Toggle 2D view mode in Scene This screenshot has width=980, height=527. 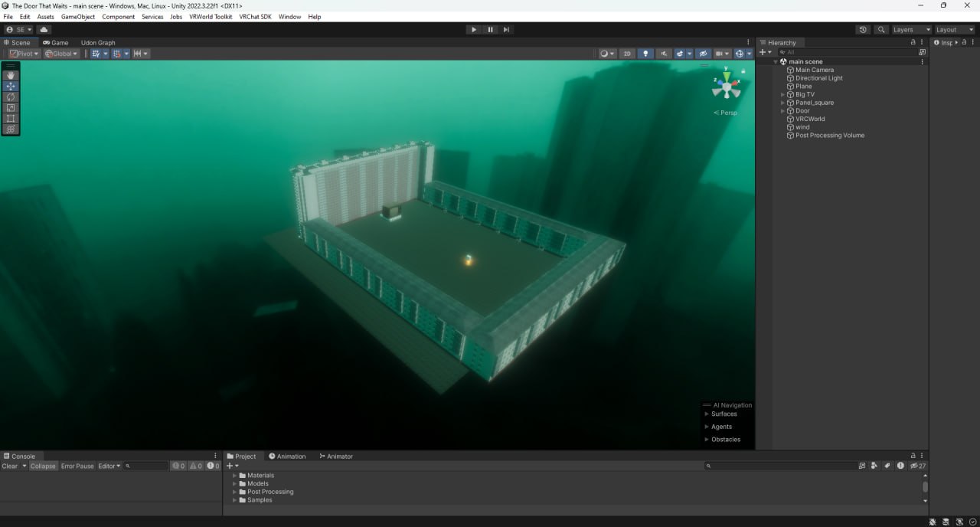tap(627, 54)
